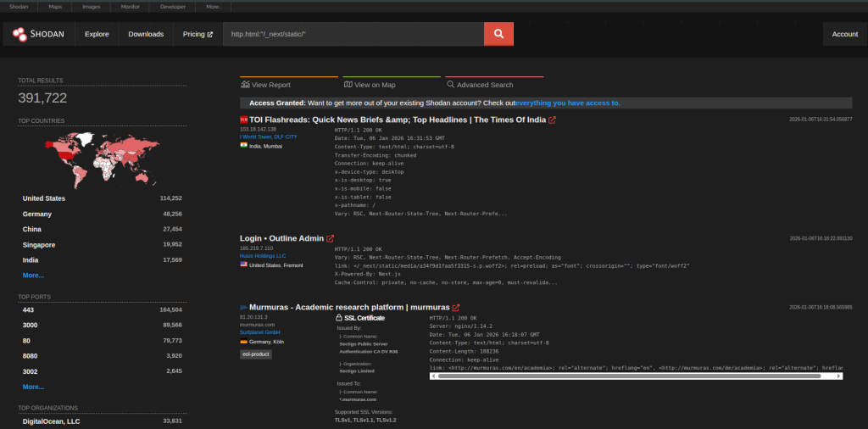The height and width of the screenshot is (429, 868).
Task: Click the total results count 391,722
Action: tap(42, 98)
